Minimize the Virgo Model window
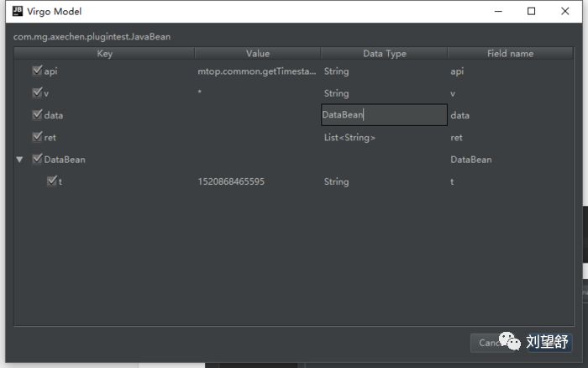This screenshot has height=368, width=588. (x=498, y=11)
